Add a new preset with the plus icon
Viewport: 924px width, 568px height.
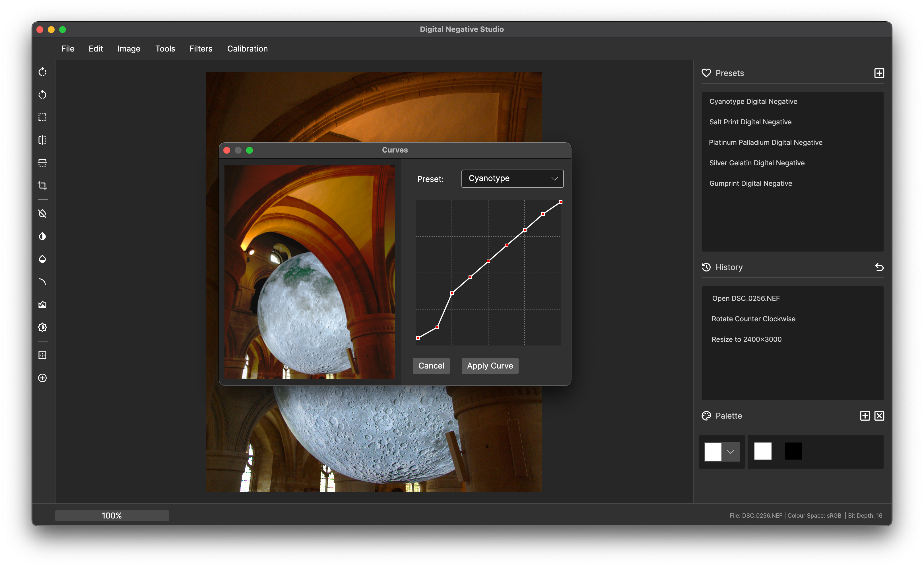click(x=879, y=73)
